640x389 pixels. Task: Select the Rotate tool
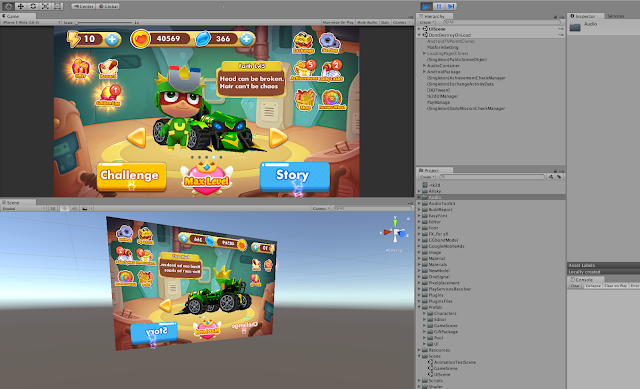[x=33, y=7]
